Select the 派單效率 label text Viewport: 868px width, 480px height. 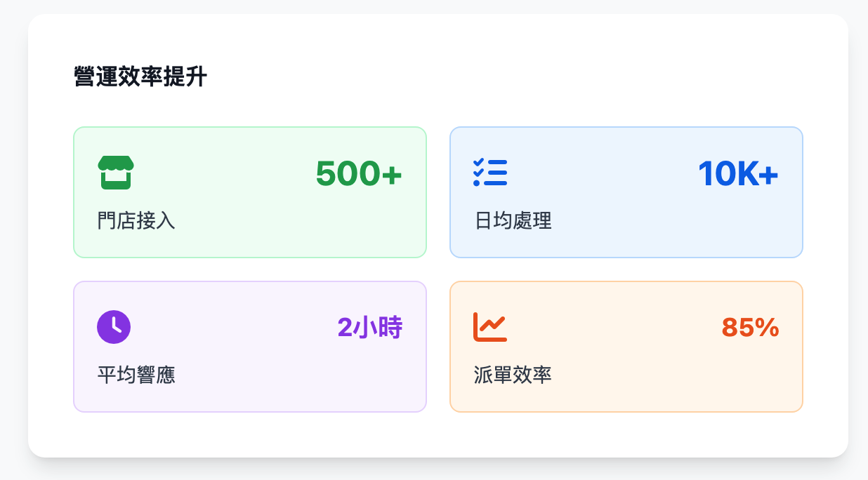coord(513,375)
